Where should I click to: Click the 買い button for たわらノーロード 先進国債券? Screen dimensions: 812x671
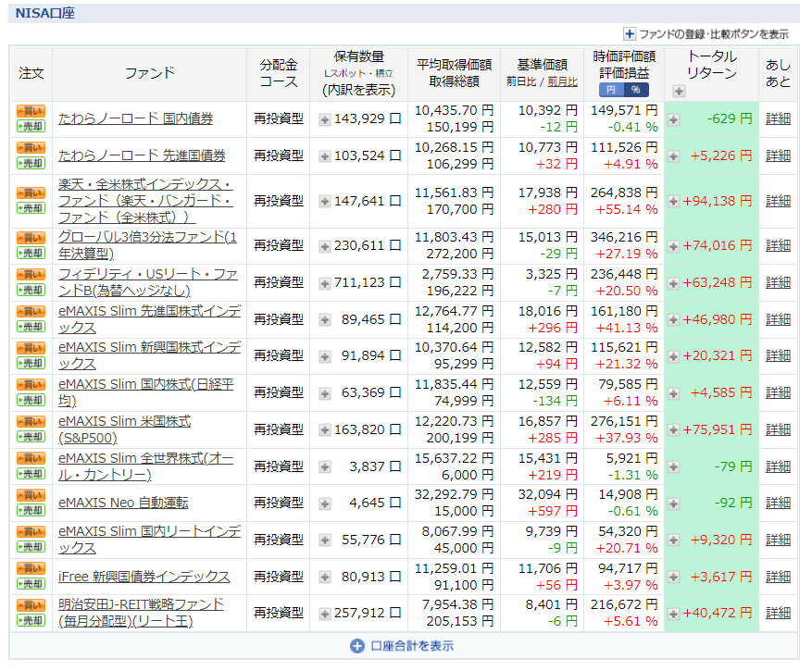pos(31,148)
